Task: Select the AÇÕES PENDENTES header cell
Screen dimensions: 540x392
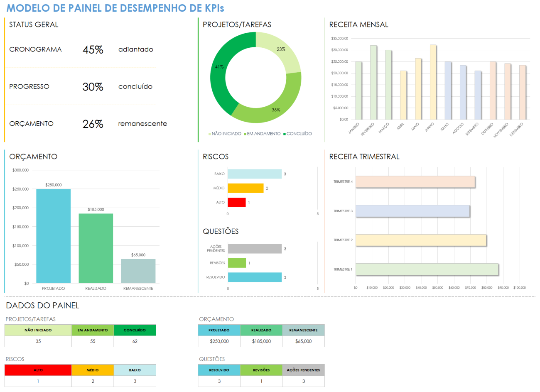Action: pyautogui.click(x=304, y=370)
